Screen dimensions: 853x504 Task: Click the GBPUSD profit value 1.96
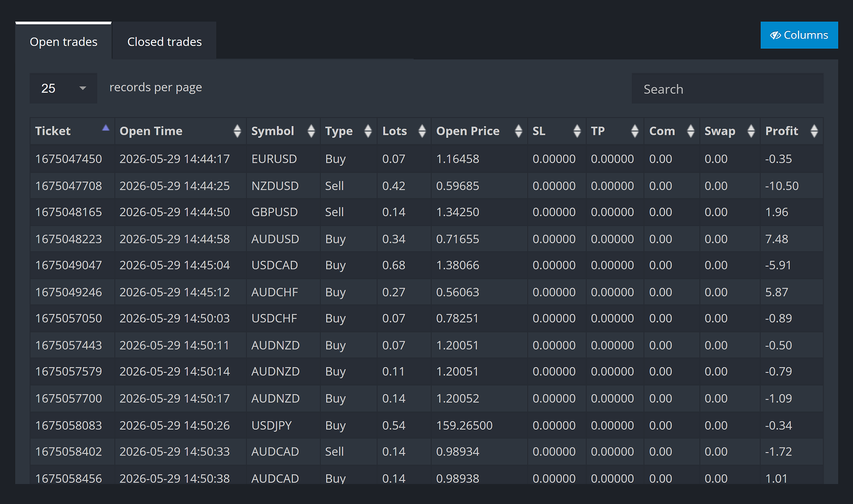[x=776, y=212]
